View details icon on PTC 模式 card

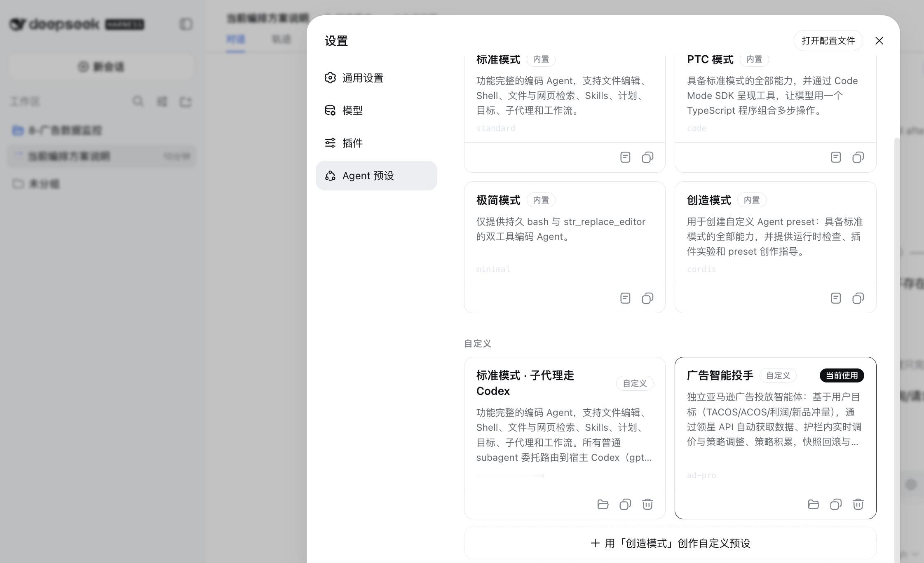pos(836,157)
